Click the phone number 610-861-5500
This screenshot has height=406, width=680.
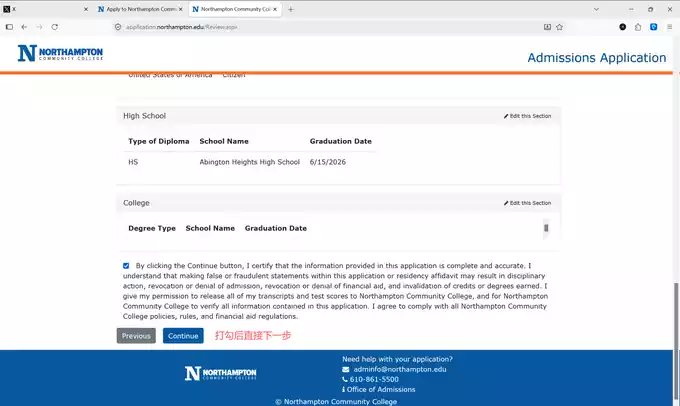[374, 379]
